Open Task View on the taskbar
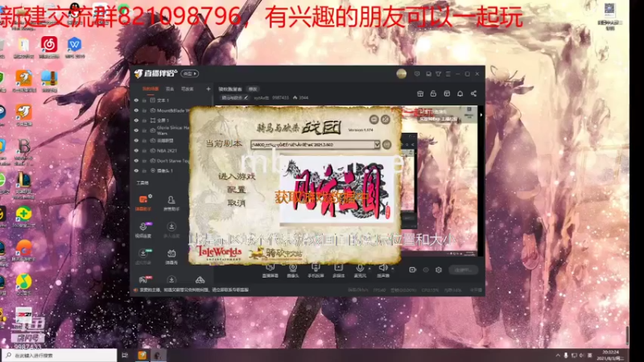644x362 pixels. 125,356
